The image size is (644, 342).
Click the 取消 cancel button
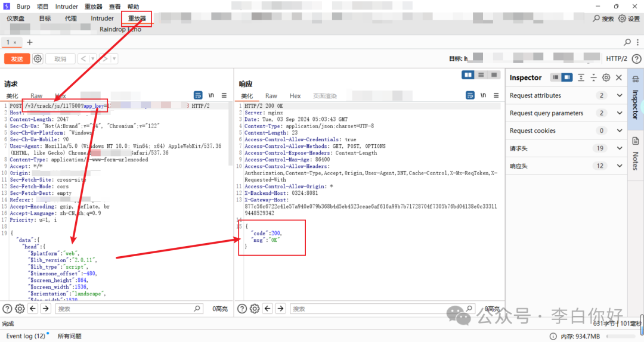coord(60,59)
